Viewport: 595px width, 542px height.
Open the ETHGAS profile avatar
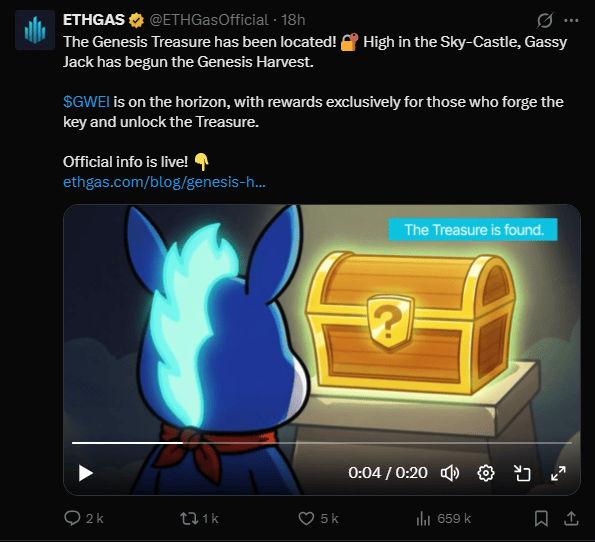point(35,30)
